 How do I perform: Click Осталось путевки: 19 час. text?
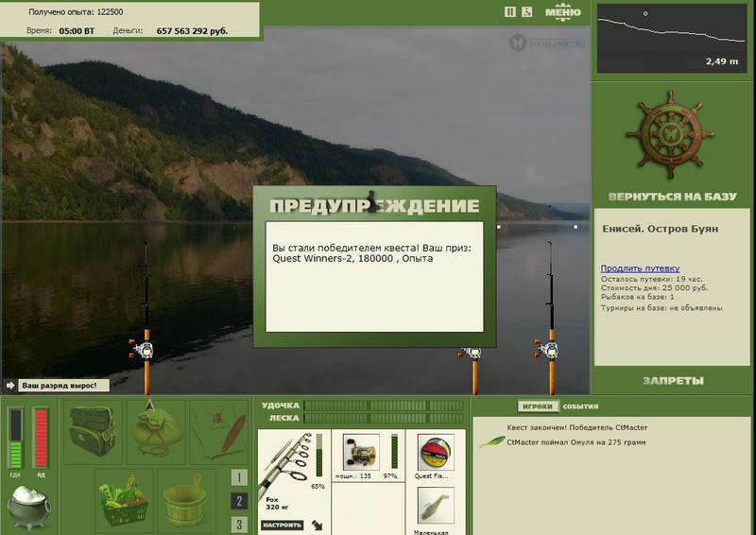click(x=651, y=279)
